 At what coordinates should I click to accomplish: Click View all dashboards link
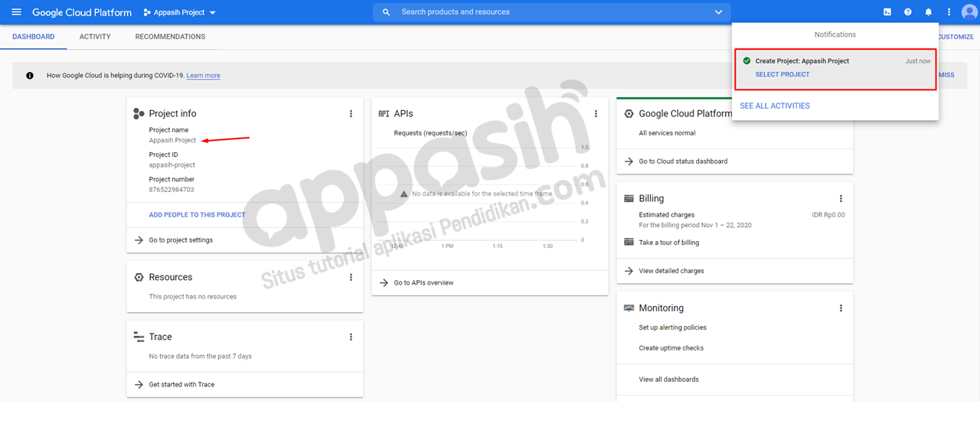tap(668, 380)
